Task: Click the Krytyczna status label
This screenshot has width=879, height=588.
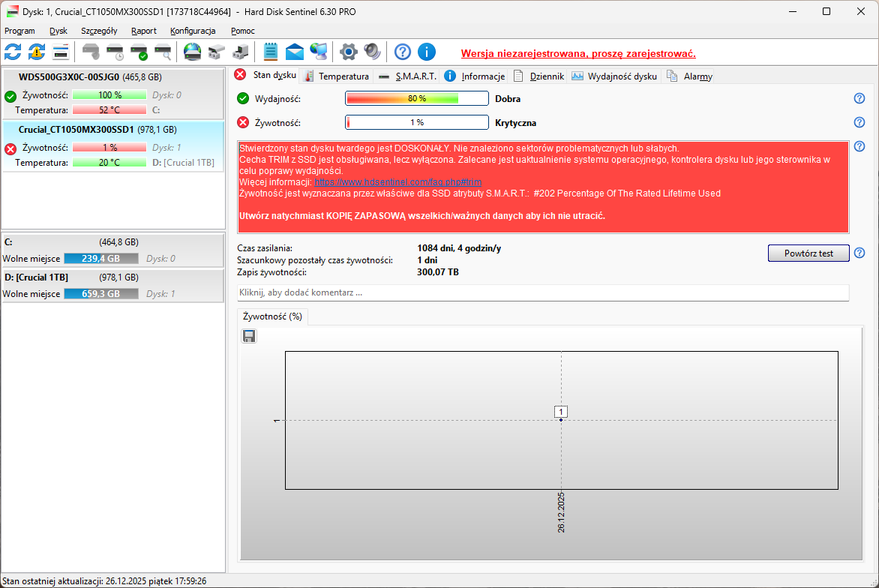Action: [x=516, y=123]
